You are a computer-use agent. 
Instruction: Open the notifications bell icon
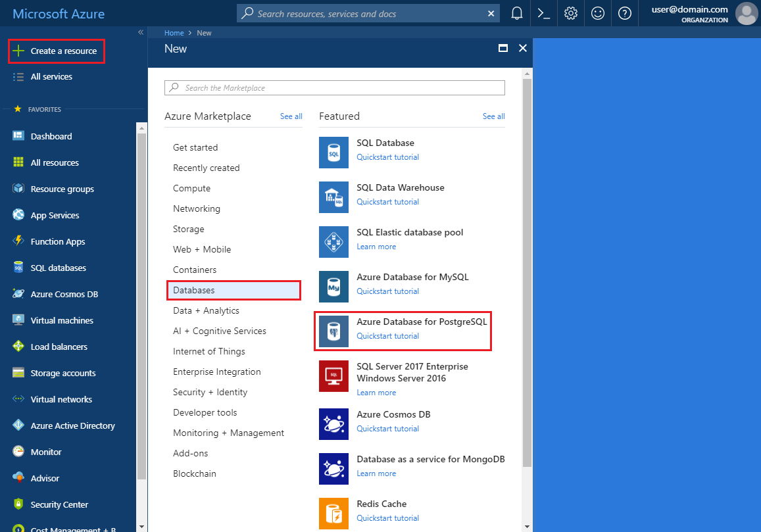click(517, 13)
